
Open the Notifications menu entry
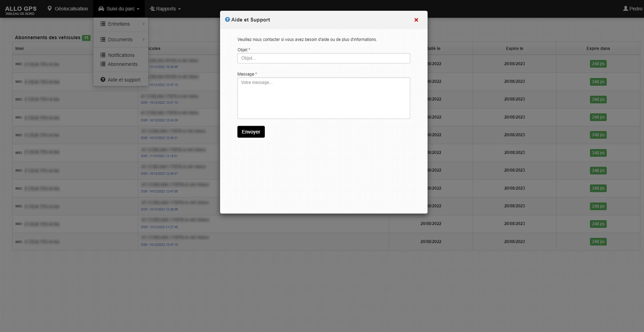pos(121,55)
